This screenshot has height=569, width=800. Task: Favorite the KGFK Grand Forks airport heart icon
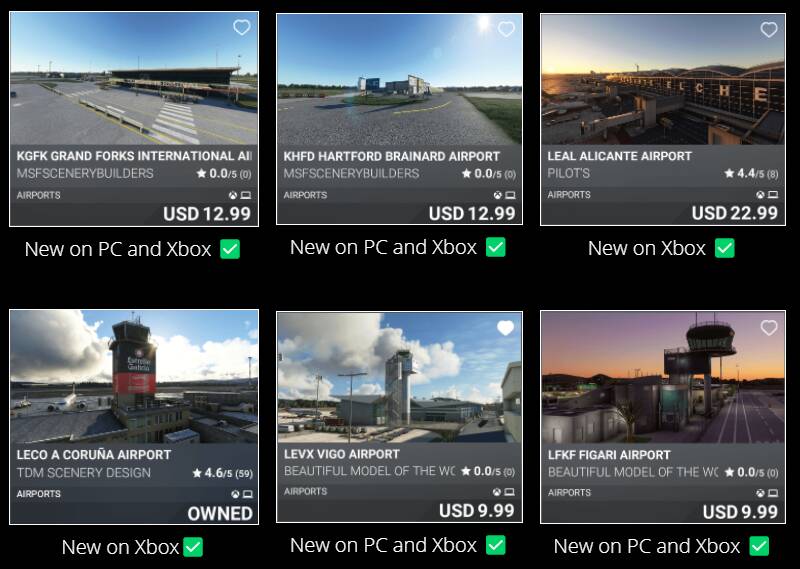pyautogui.click(x=242, y=27)
